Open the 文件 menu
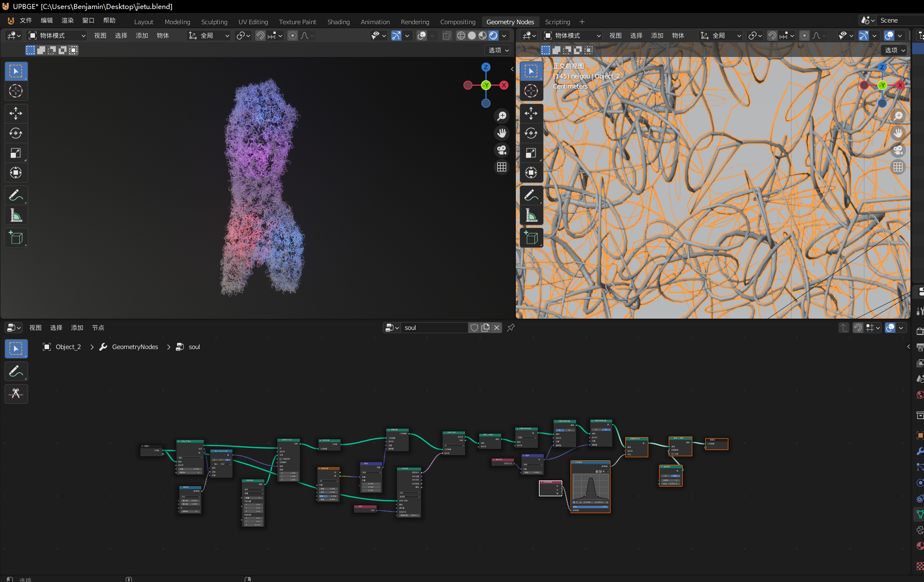 26,20
